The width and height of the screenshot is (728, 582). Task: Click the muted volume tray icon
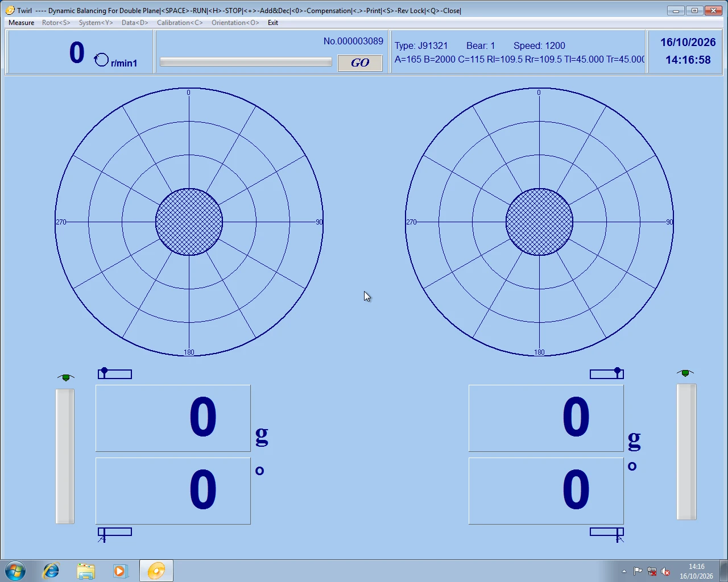(665, 571)
